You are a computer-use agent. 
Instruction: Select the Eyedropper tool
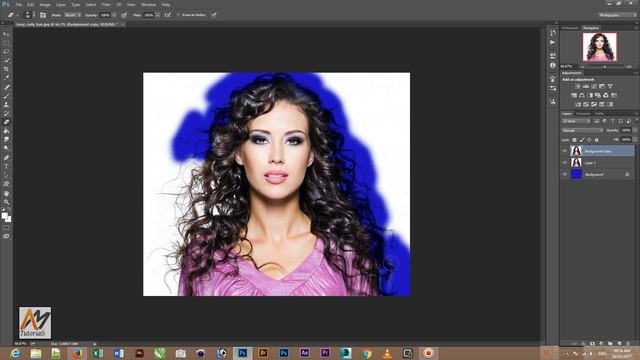6,78
